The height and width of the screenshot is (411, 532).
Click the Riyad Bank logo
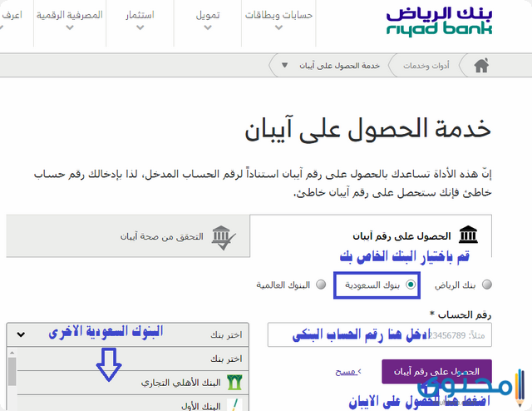click(439, 22)
